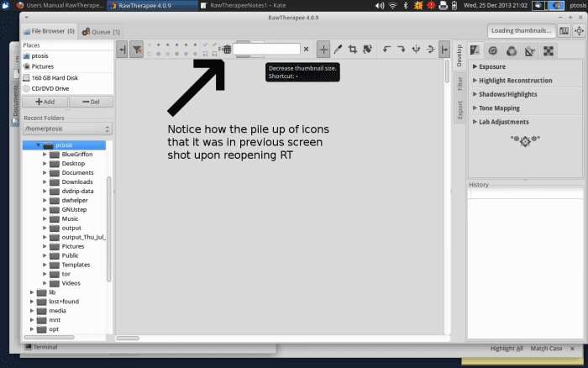Select the white balance eyedropper tool
Screen dimensions: 588x368
click(338, 49)
